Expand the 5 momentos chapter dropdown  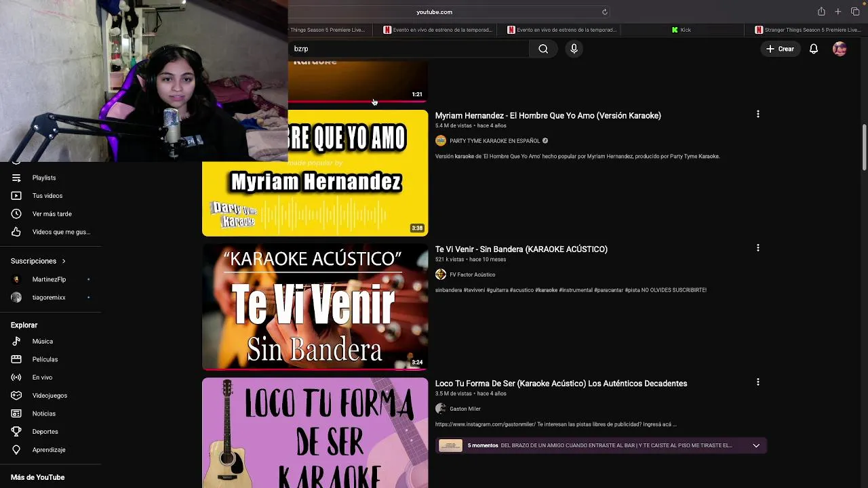[756, 445]
